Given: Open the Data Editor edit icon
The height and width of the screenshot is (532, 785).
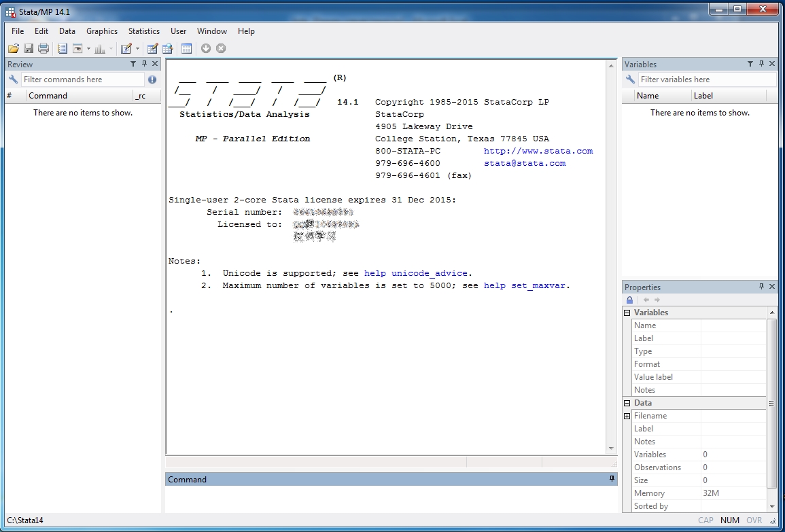Looking at the screenshot, I should click(152, 48).
